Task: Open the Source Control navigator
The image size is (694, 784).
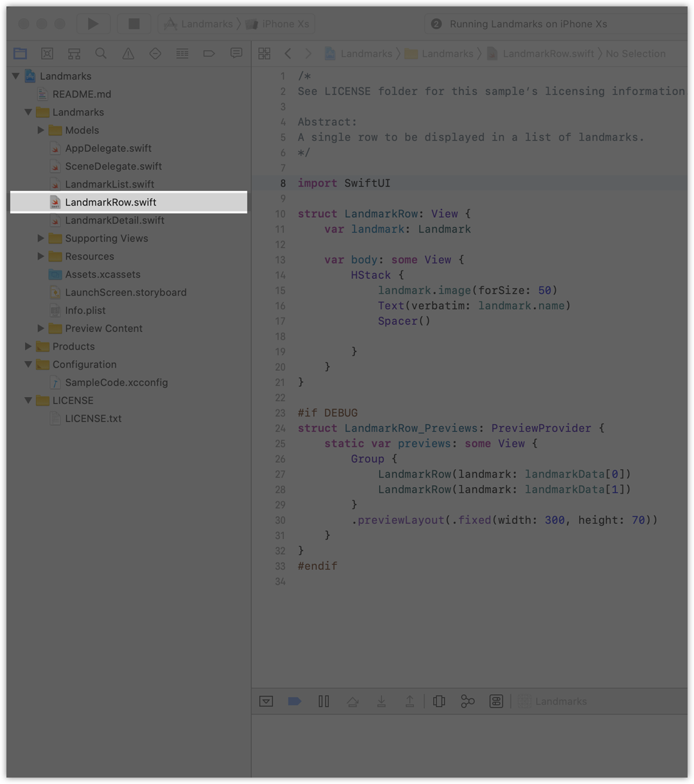Action: [x=47, y=53]
